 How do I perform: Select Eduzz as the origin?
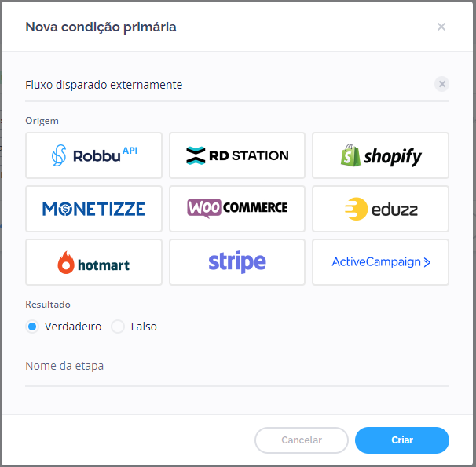pos(380,209)
